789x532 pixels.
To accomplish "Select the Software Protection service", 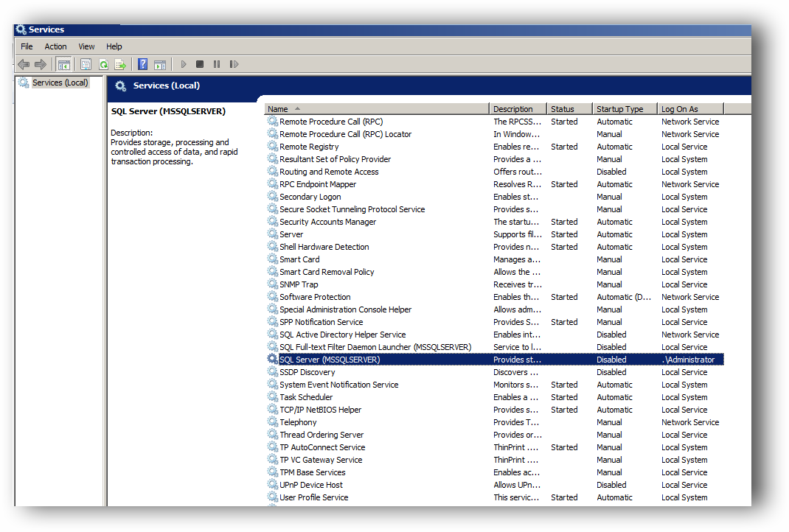I will pyautogui.click(x=494, y=297).
